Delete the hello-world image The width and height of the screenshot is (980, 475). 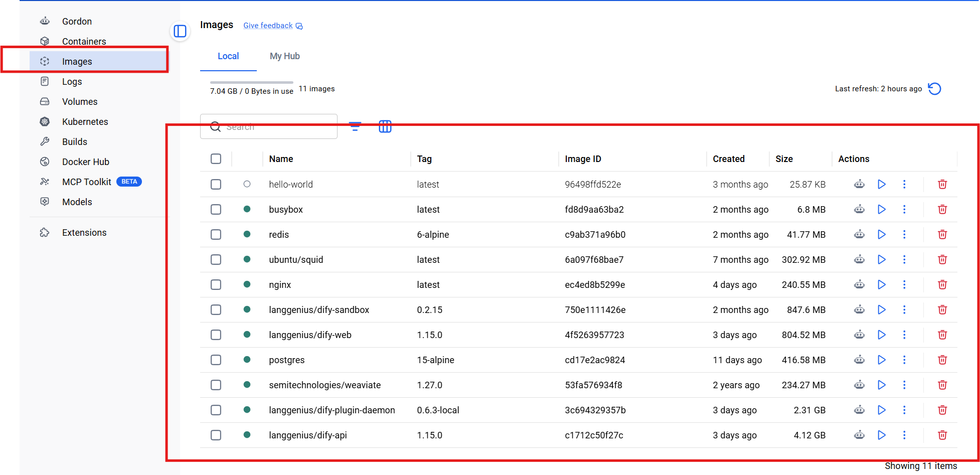point(942,184)
